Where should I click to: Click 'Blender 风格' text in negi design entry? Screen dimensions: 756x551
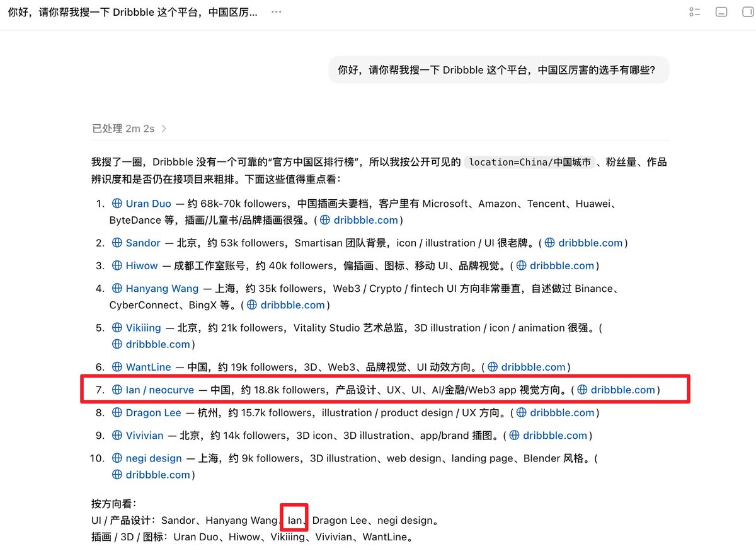[x=558, y=458]
